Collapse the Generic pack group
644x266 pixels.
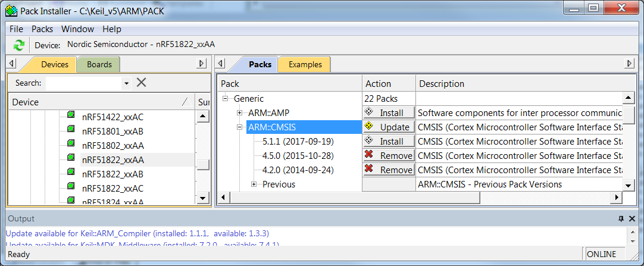225,99
